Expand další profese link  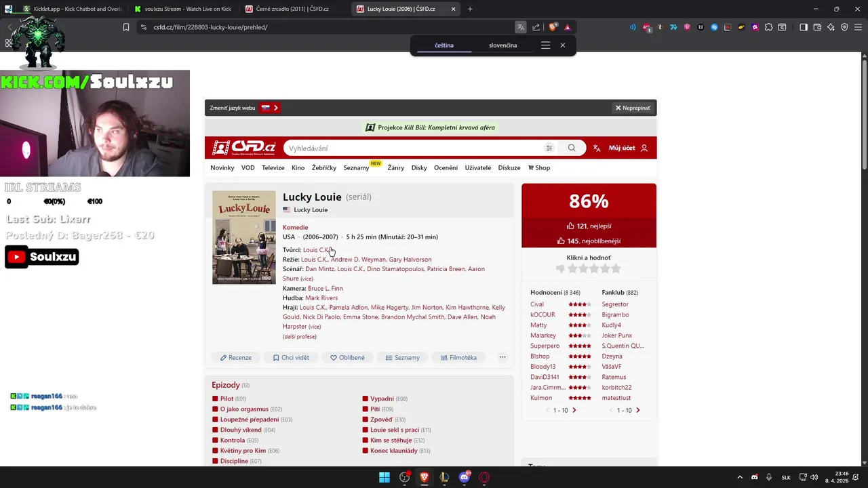pos(299,336)
